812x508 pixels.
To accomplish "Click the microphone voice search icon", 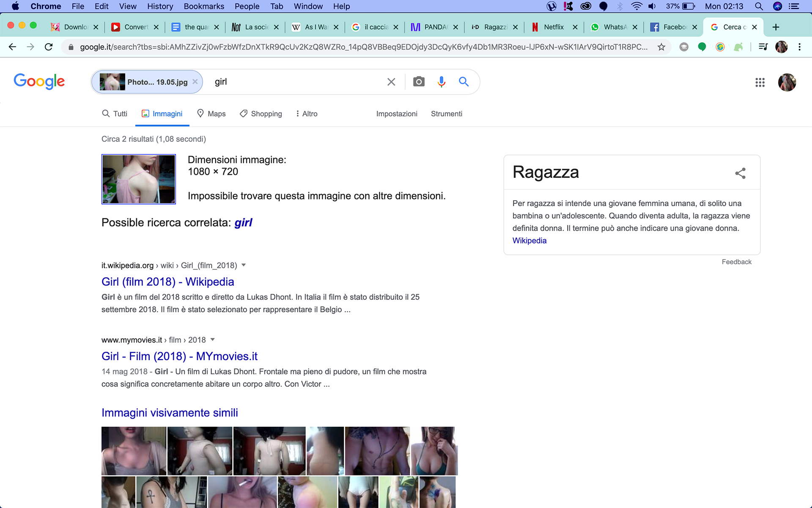I will (441, 82).
